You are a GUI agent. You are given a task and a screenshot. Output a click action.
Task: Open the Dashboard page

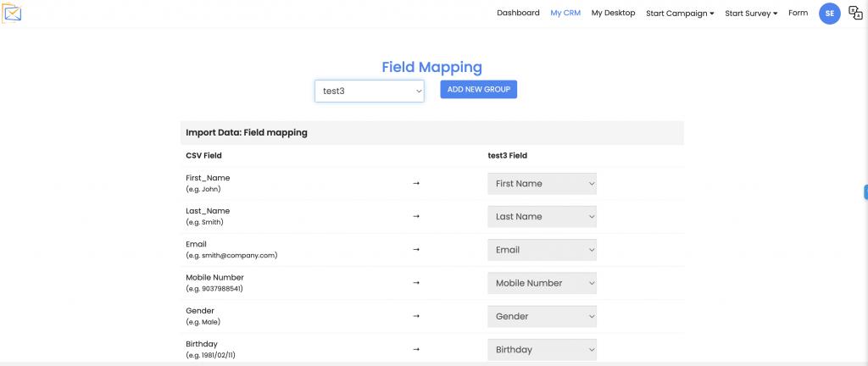[518, 13]
